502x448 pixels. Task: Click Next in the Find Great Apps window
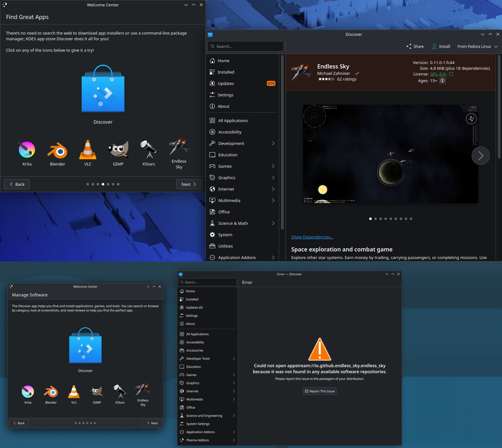click(x=189, y=184)
